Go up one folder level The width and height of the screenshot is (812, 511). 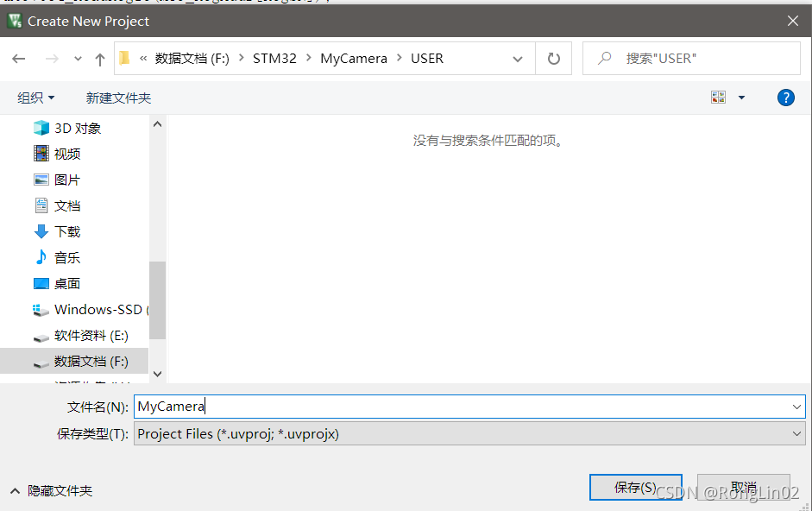point(100,59)
